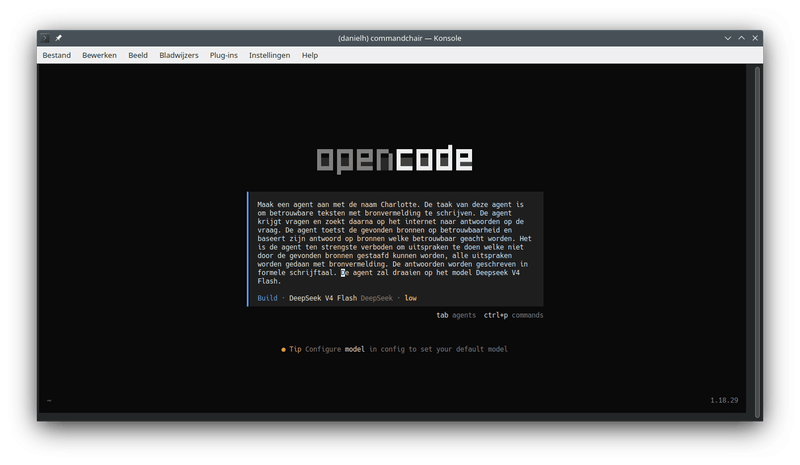The width and height of the screenshot is (800, 465).
Task: Click the DeepSeek V4 Flash model label
Action: click(x=323, y=298)
